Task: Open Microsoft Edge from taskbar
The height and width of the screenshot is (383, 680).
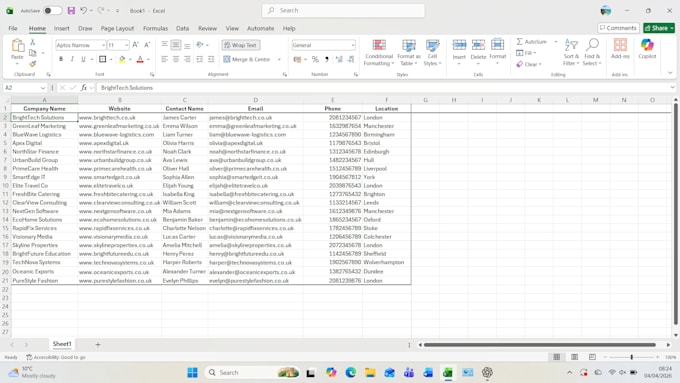Action: (x=350, y=373)
